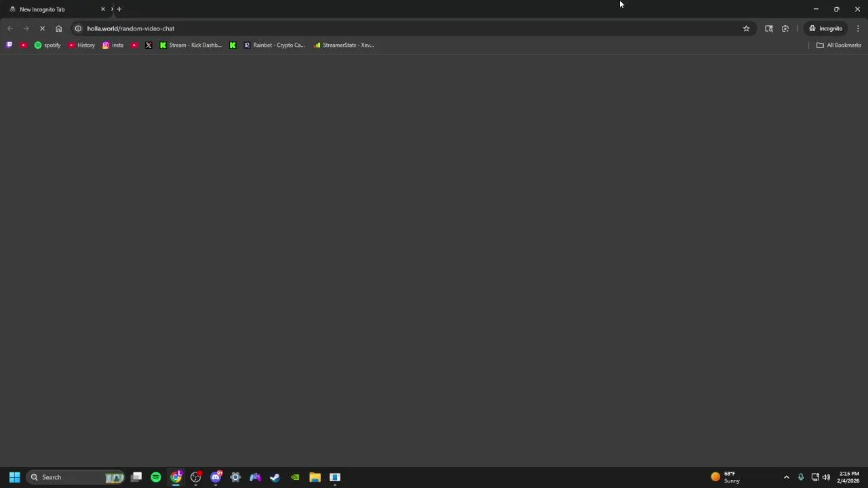The width and height of the screenshot is (868, 488).
Task: Open the unlabeled Kick bookmark before Rainbet
Action: pyautogui.click(x=233, y=45)
